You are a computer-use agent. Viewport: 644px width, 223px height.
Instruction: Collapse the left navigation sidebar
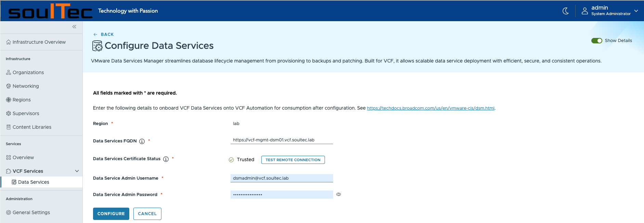74,27
